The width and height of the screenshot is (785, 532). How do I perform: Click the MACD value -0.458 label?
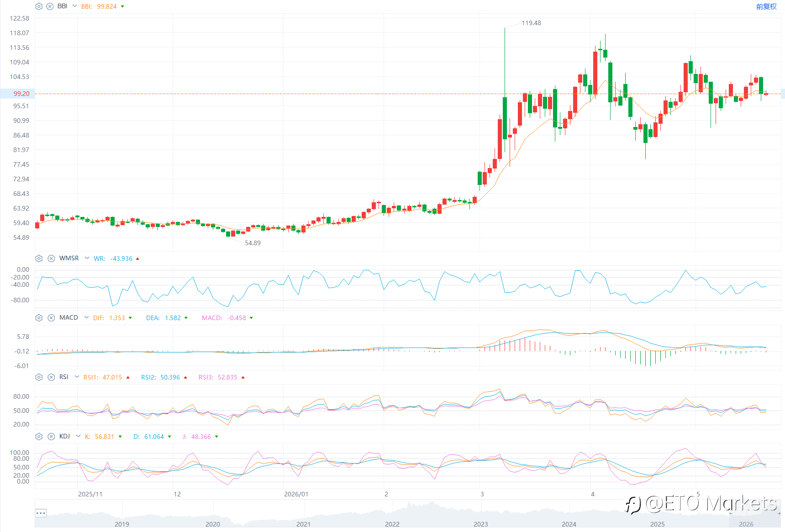coord(237,318)
